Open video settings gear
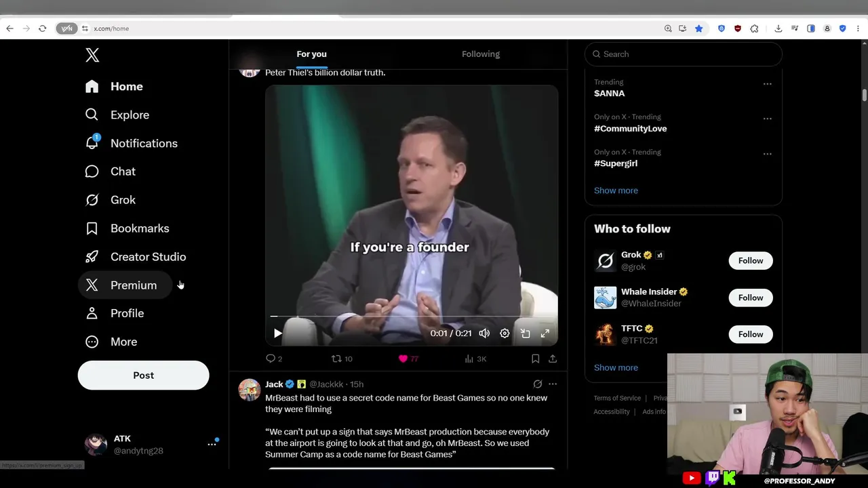The height and width of the screenshot is (488, 868). tap(505, 333)
